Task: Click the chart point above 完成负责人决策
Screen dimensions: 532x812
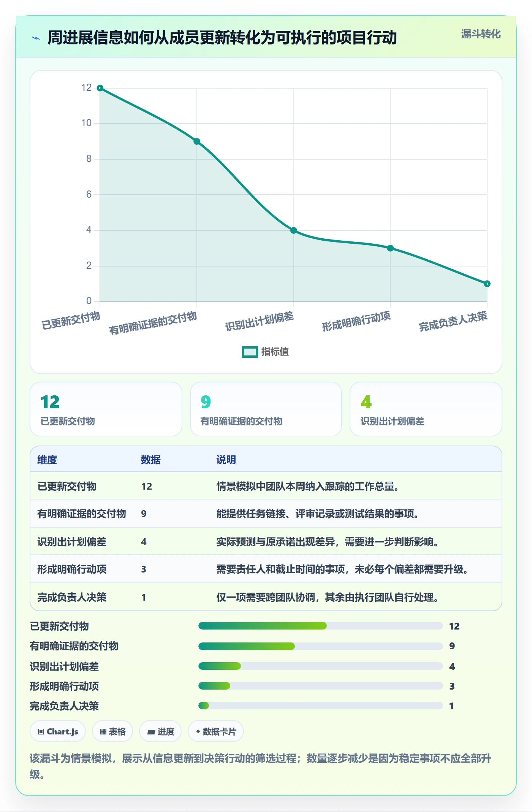Action: [x=487, y=284]
